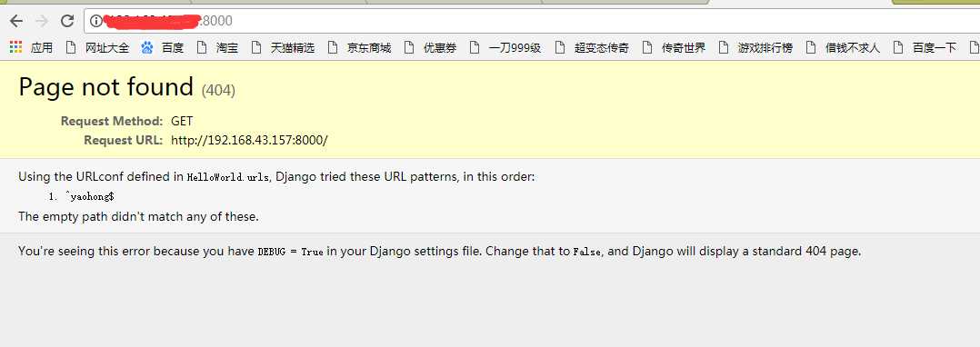Open the 百度 bookmark with paw icon
The height and width of the screenshot is (347, 980).
[x=163, y=47]
